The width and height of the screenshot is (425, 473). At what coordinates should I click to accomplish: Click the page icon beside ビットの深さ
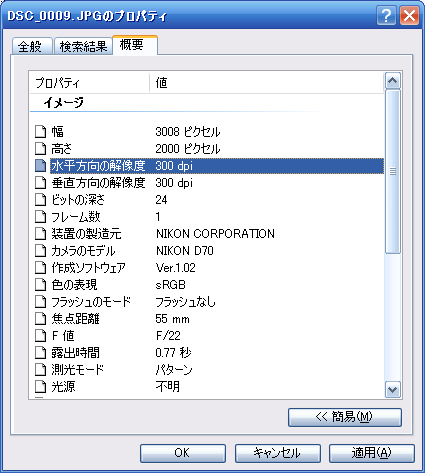point(40,200)
